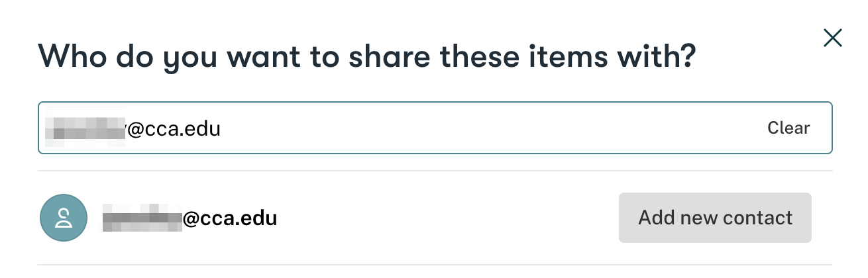Click the blurred name in the suggestion
Image resolution: width=868 pixels, height=278 pixels.
point(142,218)
